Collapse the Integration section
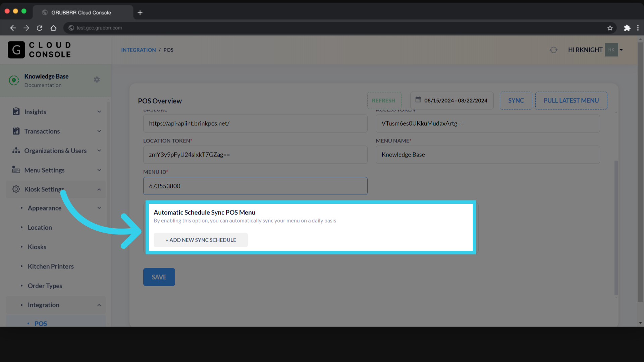Viewport: 644px width, 362px height. (99, 305)
